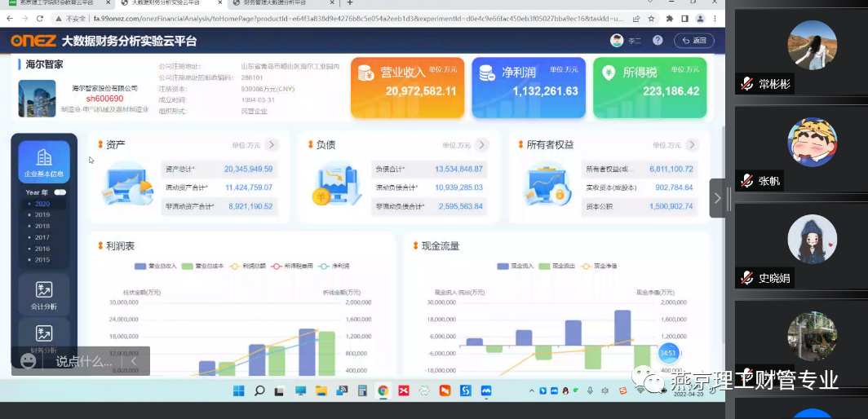Expand the 所有者权益 panel arrow
868x419 pixels.
[x=692, y=145]
